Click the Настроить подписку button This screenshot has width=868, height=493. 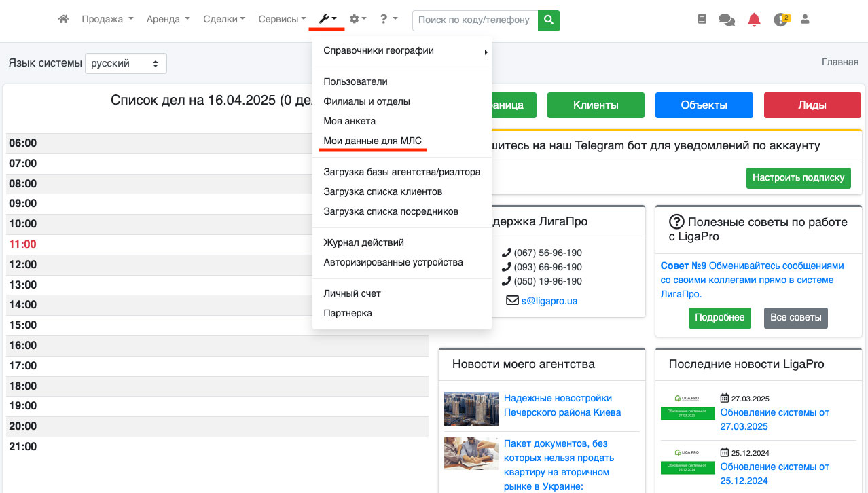798,177
